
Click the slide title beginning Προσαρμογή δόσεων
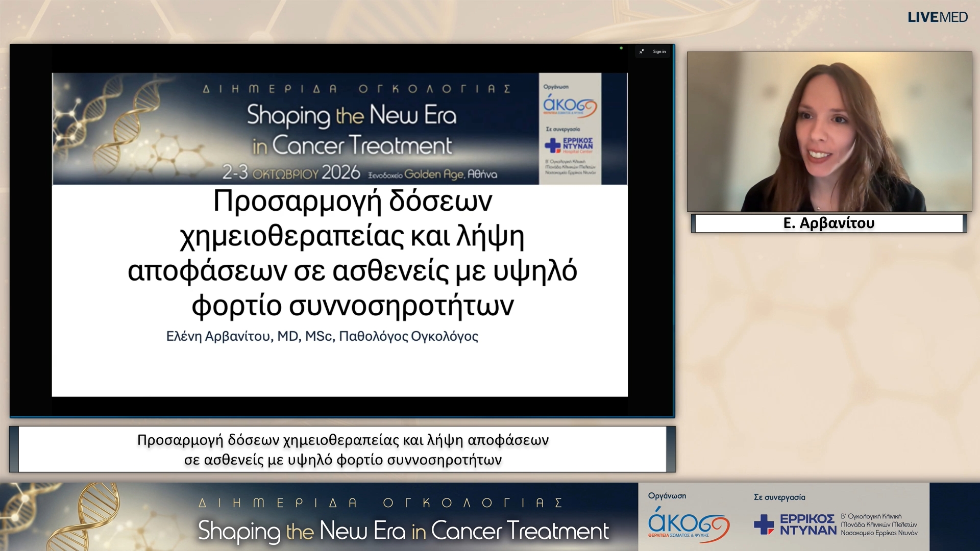352,253
